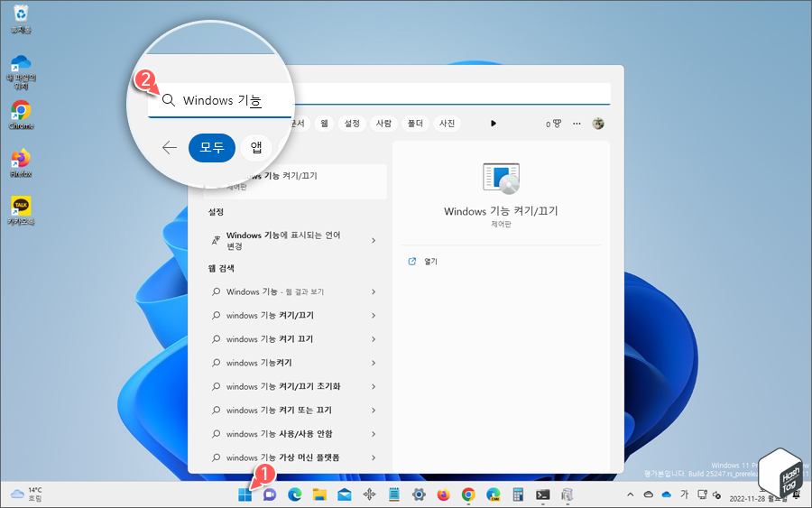Expand the 켜기/끄기 초기화 suggestion chevron
The width and height of the screenshot is (812, 508).
[374, 386]
